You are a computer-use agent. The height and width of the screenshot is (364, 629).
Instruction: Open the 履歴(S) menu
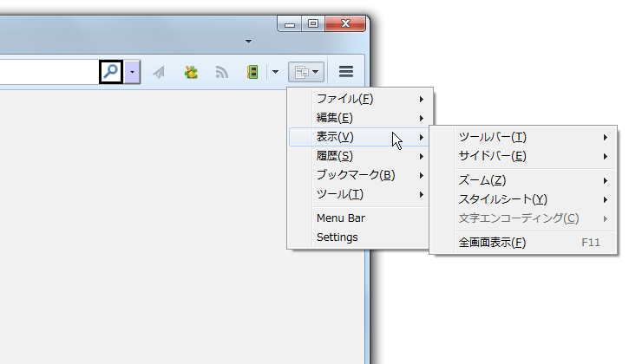(x=360, y=156)
